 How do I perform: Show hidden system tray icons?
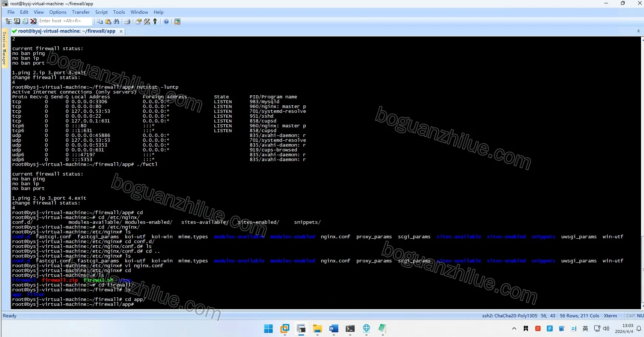pyautogui.click(x=514, y=328)
